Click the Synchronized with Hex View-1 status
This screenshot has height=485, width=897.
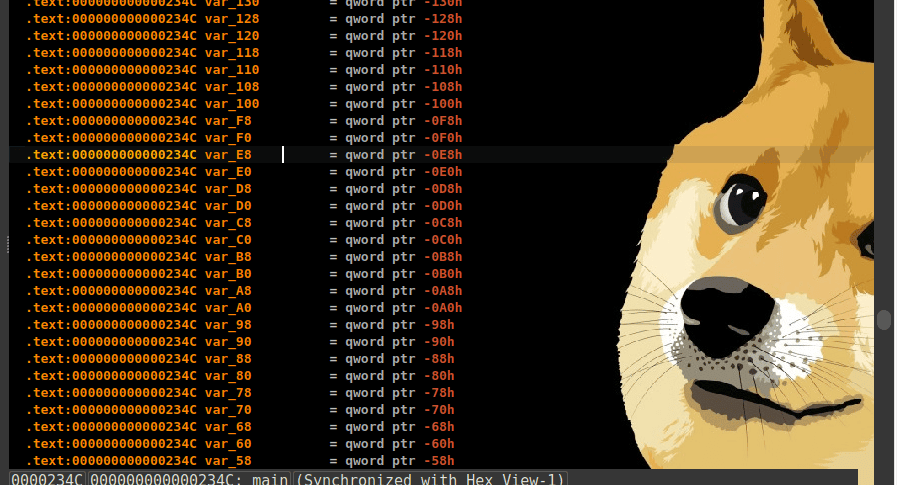[430, 479]
